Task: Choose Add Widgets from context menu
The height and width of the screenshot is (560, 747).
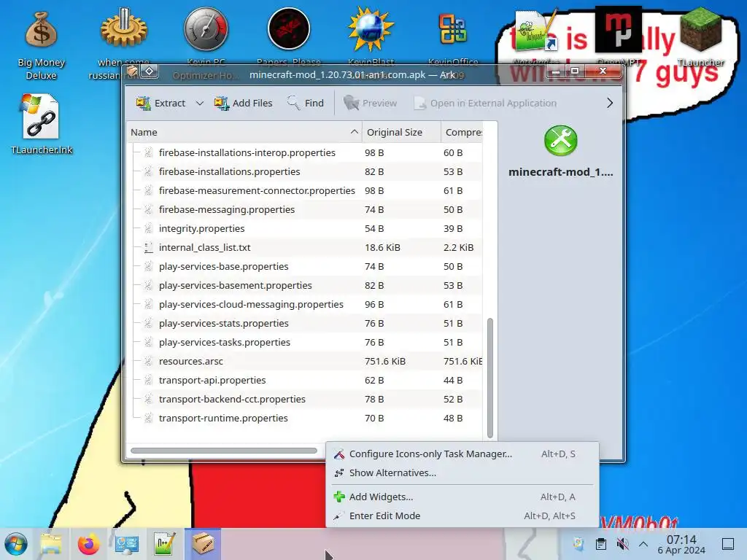Action: [x=462, y=497]
